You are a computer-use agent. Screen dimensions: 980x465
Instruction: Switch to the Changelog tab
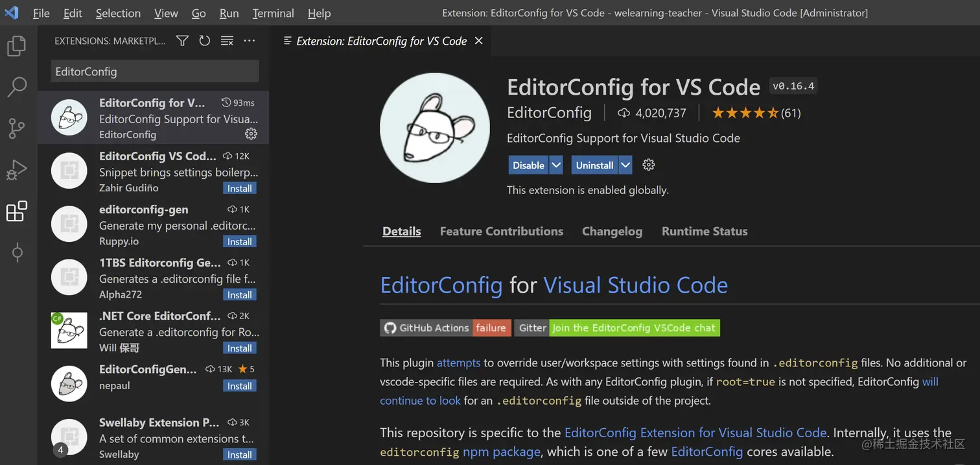click(612, 232)
